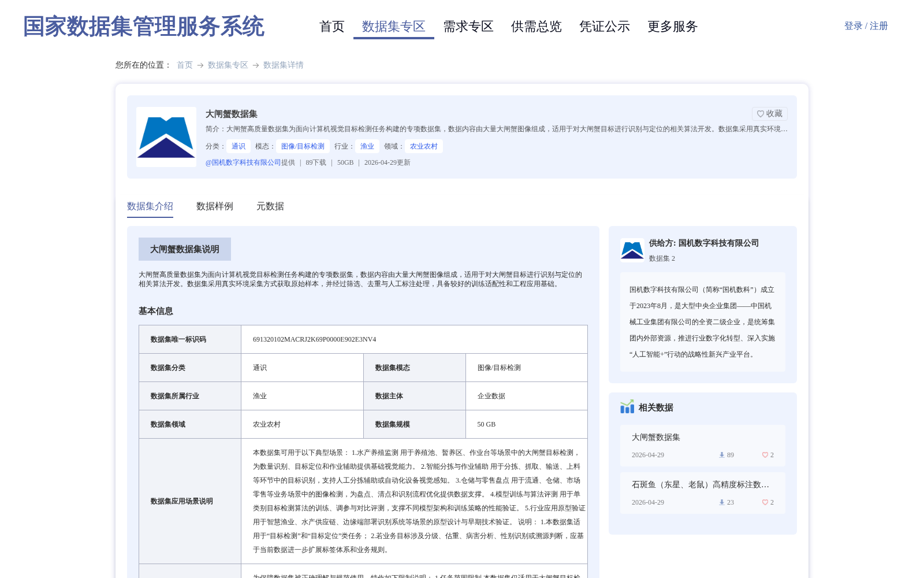Click the 数据集所属行业 table label
The height and width of the screenshot is (578, 924).
coord(175,396)
